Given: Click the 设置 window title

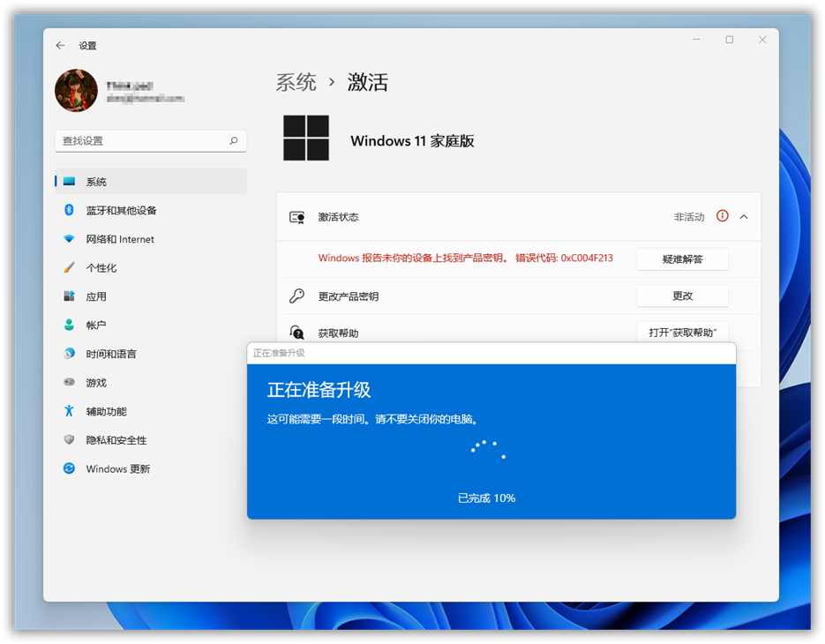Looking at the screenshot, I should (x=88, y=46).
